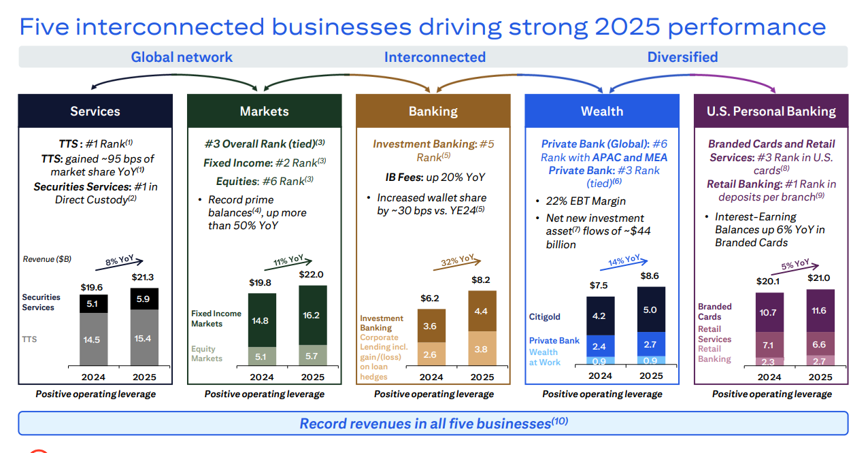
Task: Click the 11% YoY arrow above Markets bars
Action: pos(288,263)
